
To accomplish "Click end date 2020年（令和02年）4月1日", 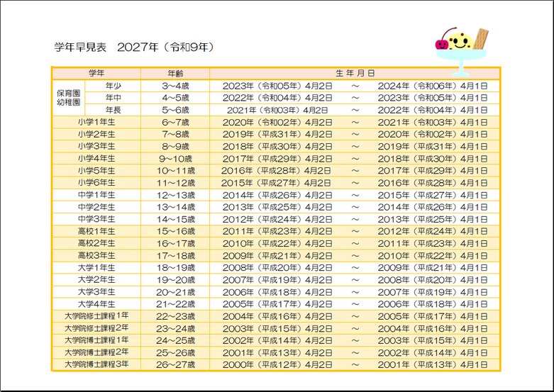I will point(433,134).
